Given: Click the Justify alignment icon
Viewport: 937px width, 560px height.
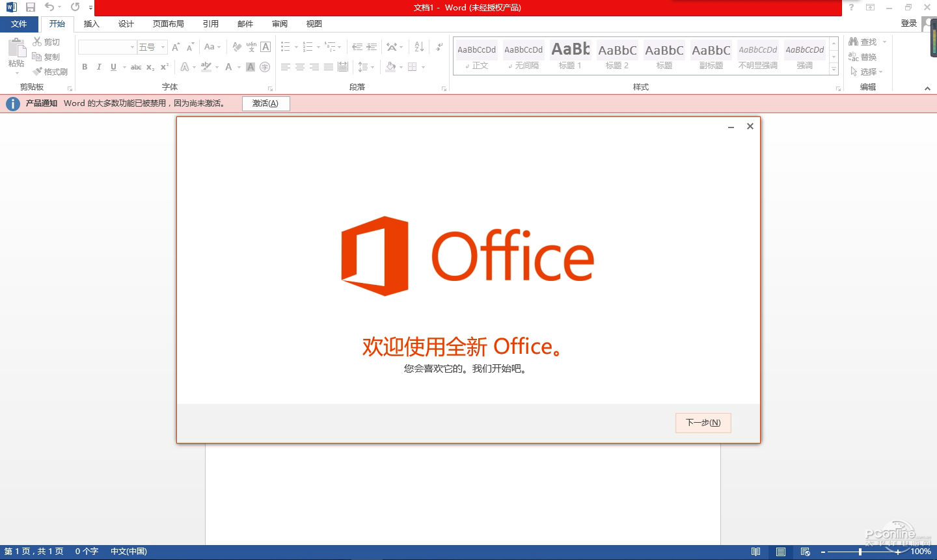Looking at the screenshot, I should point(329,67).
